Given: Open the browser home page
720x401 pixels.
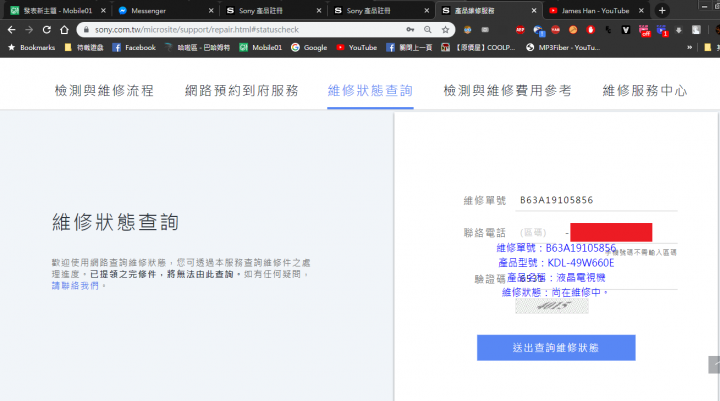Looking at the screenshot, I should [x=64, y=30].
